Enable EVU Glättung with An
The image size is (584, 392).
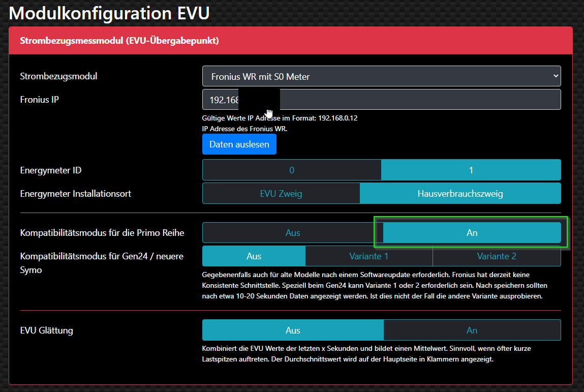[472, 330]
